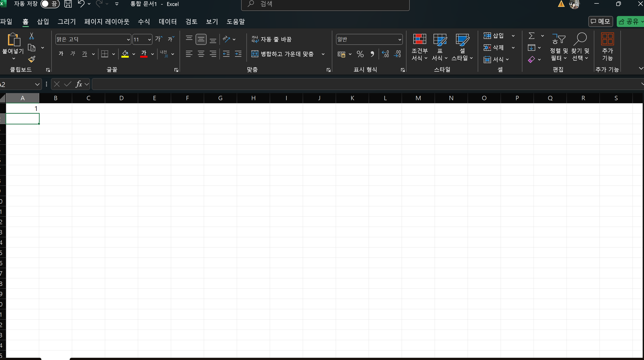Click the save disk icon
644x360 pixels.
tap(68, 4)
